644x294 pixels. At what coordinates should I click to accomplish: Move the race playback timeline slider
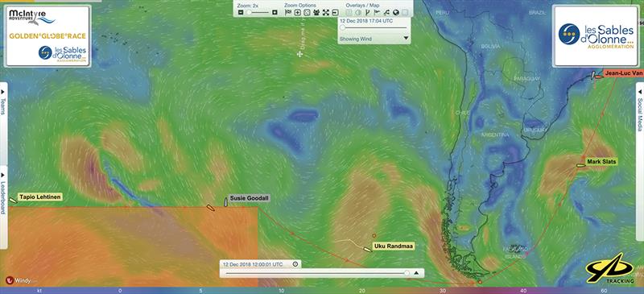[x=407, y=272]
